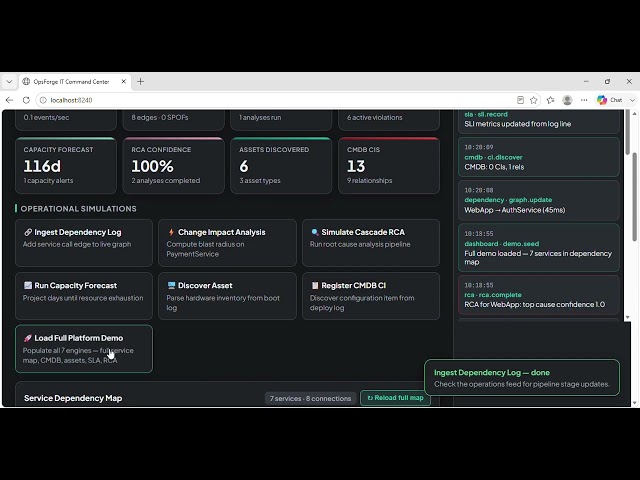640x480 pixels.
Task: Select the Load Full Platform Demo card
Action: (x=84, y=349)
